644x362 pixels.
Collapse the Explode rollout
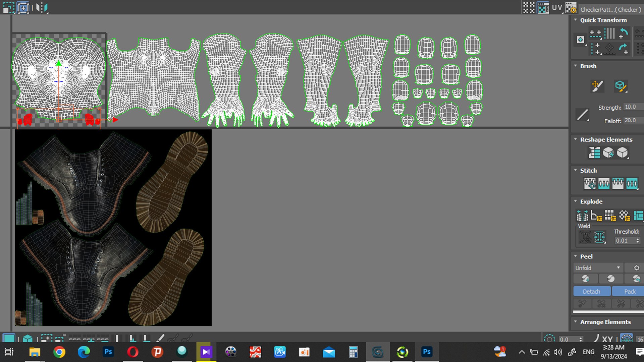576,201
